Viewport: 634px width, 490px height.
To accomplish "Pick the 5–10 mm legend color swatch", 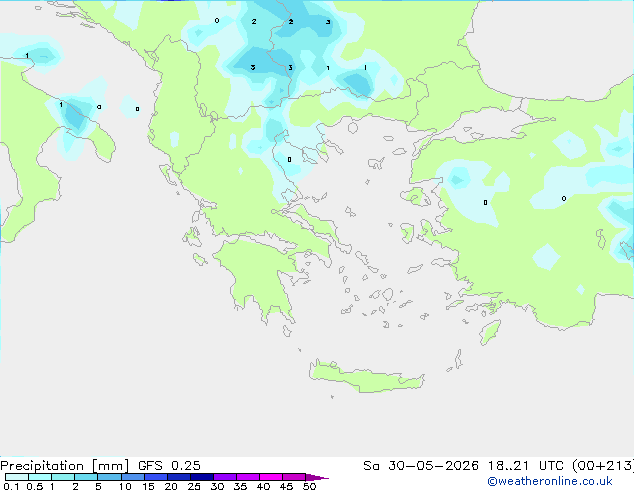I will tap(110, 477).
